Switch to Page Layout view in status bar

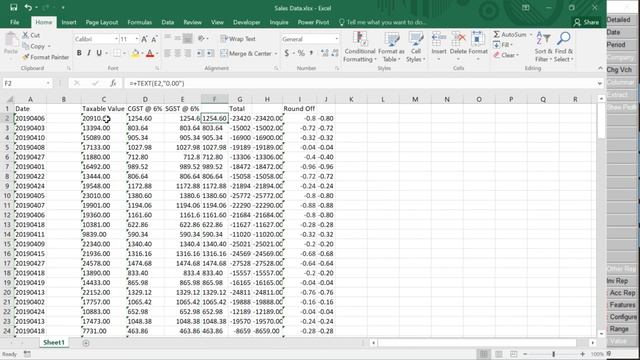498,354
